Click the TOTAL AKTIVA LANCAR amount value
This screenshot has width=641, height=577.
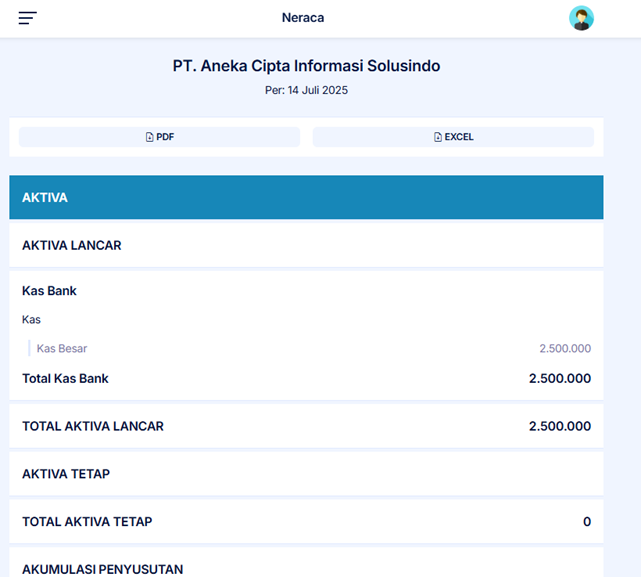pos(560,426)
